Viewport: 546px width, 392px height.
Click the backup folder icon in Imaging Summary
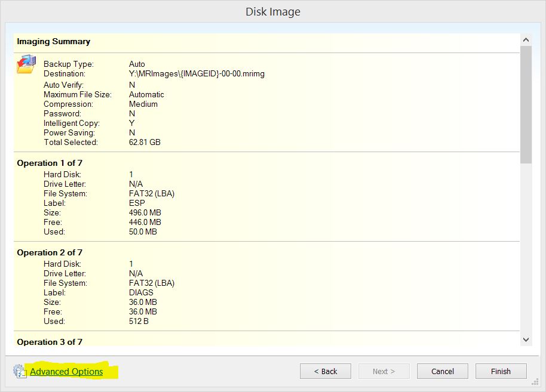(26, 64)
